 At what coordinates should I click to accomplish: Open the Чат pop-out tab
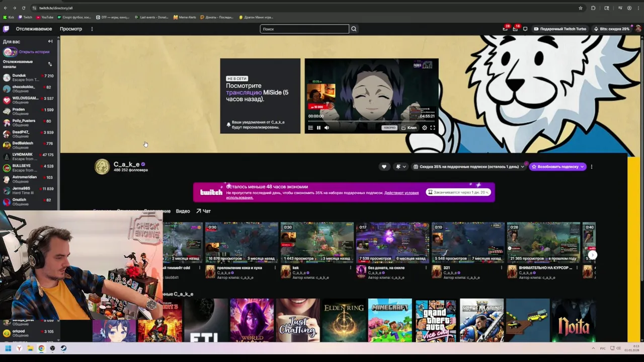pyautogui.click(x=203, y=211)
